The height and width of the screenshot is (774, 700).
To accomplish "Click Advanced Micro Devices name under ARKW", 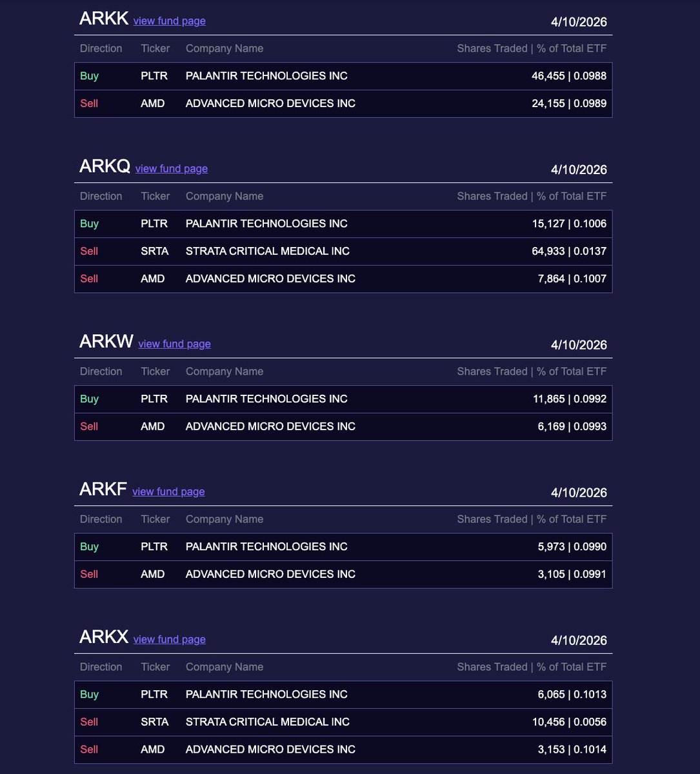I will click(270, 426).
